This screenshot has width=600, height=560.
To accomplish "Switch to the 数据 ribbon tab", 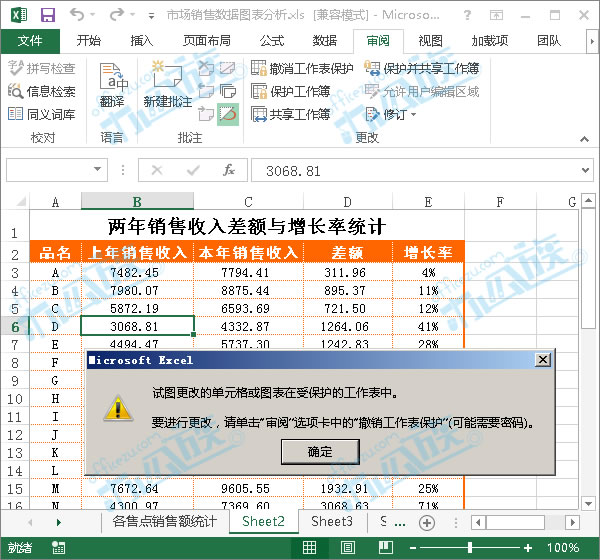I will (x=324, y=41).
